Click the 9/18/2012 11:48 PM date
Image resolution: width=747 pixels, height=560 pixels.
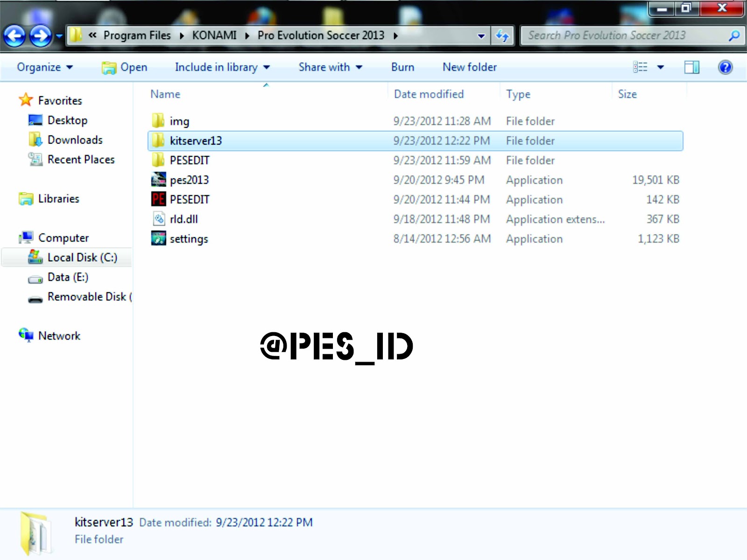point(441,219)
